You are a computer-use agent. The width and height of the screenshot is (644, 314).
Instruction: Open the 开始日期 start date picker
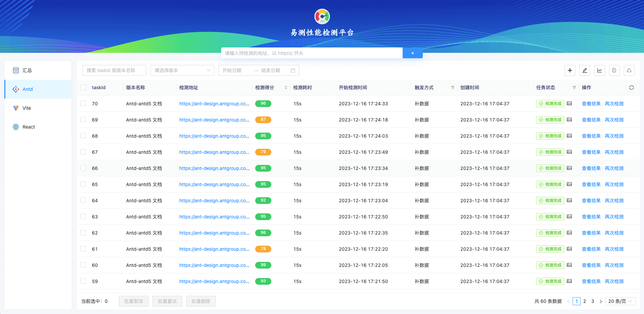pos(236,70)
